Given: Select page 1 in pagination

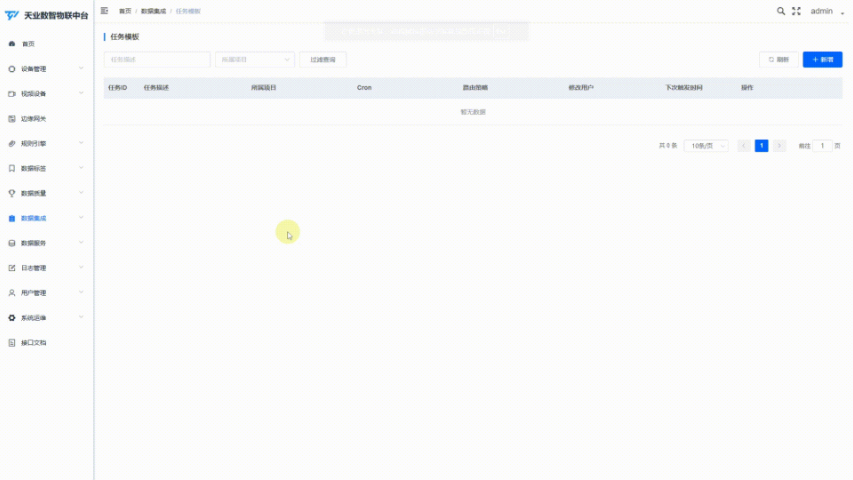Looking at the screenshot, I should pyautogui.click(x=762, y=146).
